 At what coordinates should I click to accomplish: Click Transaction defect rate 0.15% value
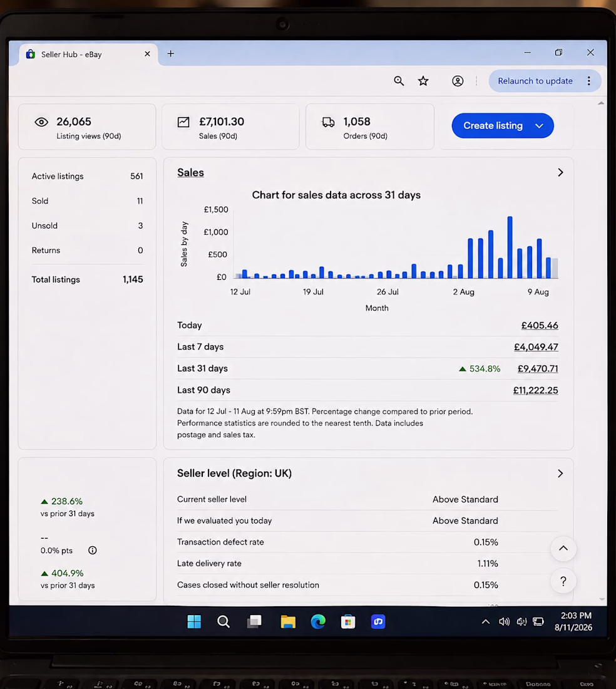[486, 542]
